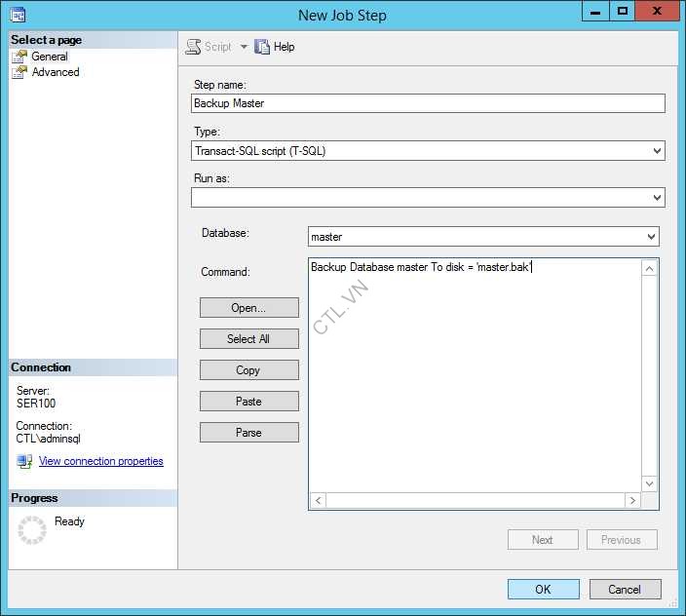
Task: Click the connection properties icon
Action: [24, 461]
